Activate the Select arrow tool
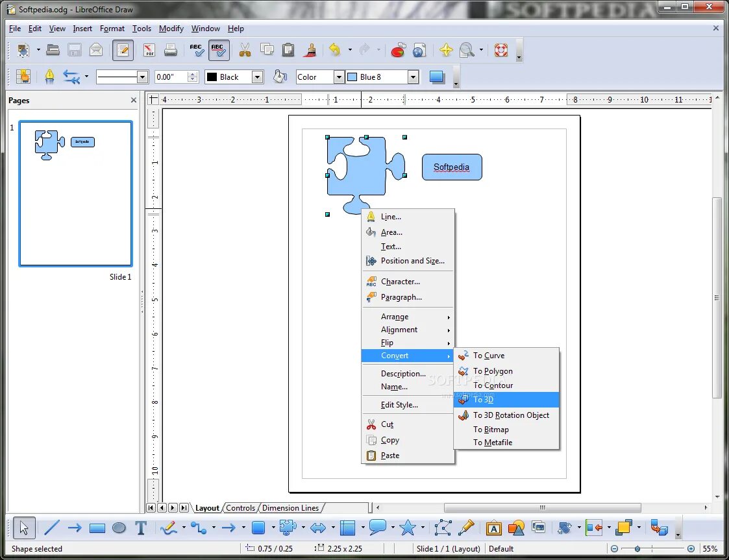 click(24, 528)
